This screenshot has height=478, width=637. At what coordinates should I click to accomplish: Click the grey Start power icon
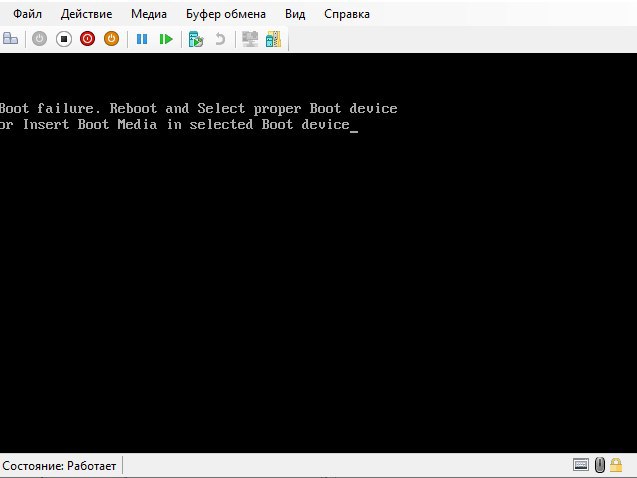click(x=39, y=39)
